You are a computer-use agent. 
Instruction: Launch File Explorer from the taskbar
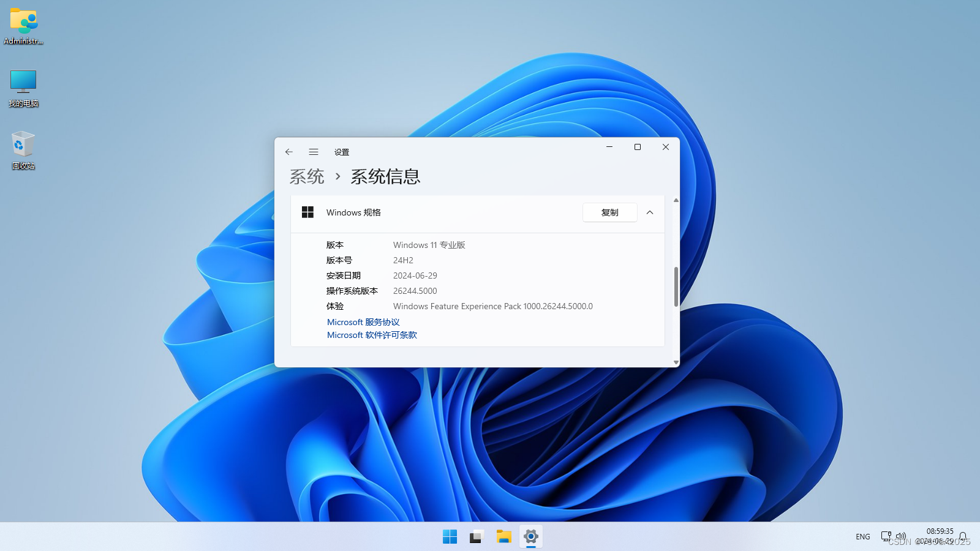coord(503,537)
